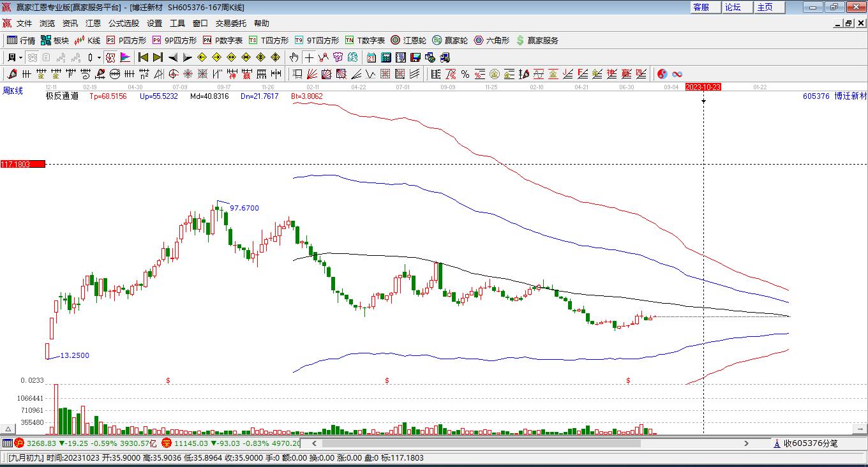Open the P四方形 tool
The height and width of the screenshot is (467, 868).
tap(126, 40)
